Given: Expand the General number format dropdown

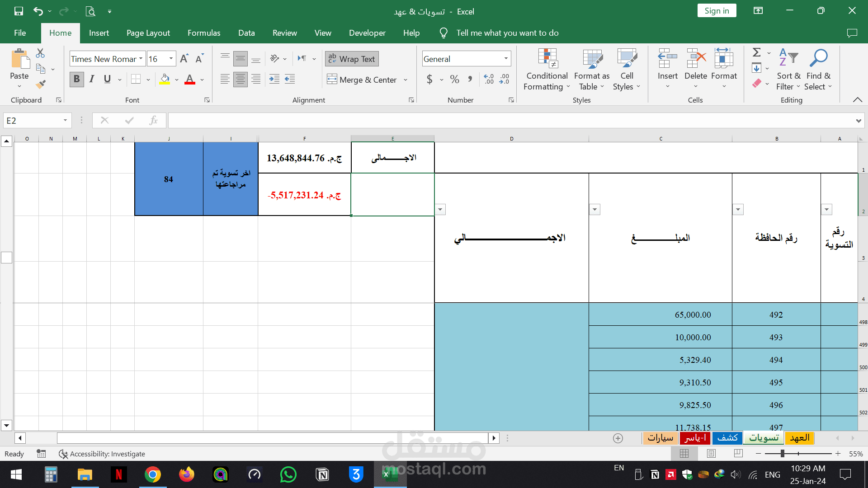Looking at the screenshot, I should 506,59.
